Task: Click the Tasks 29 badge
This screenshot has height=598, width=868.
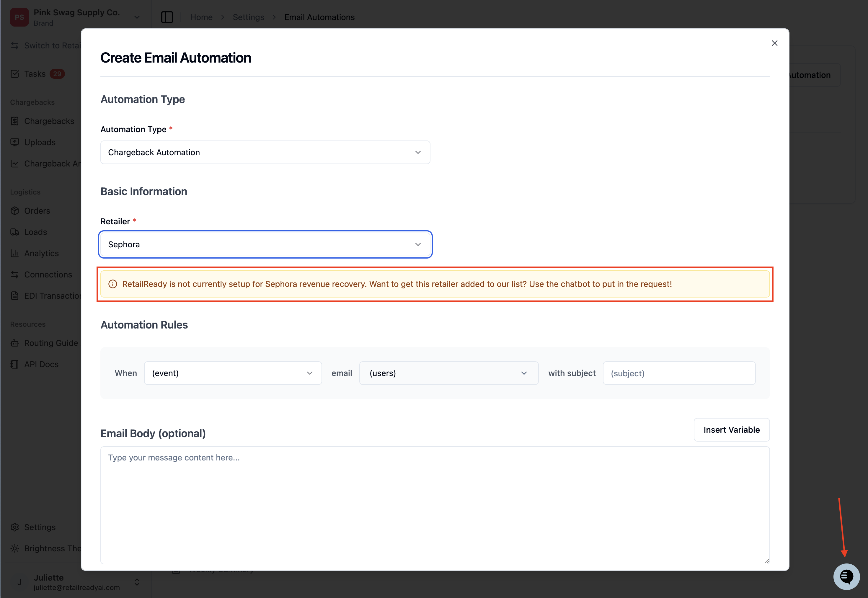Action: (57, 74)
